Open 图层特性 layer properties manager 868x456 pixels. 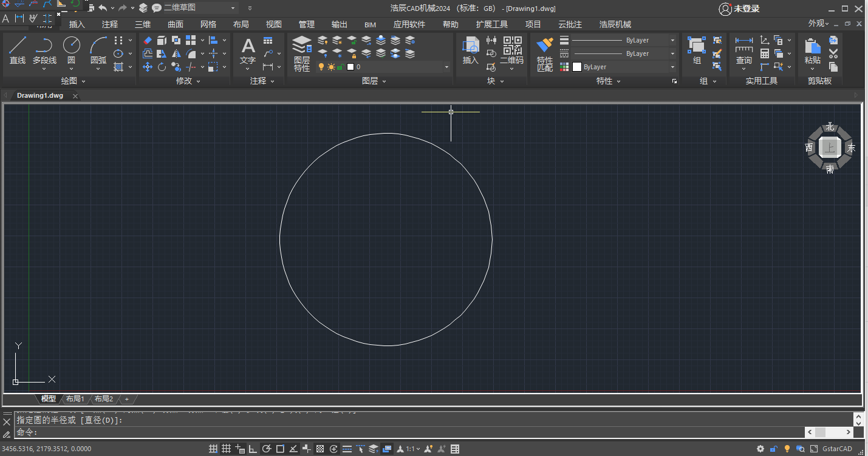(x=302, y=53)
